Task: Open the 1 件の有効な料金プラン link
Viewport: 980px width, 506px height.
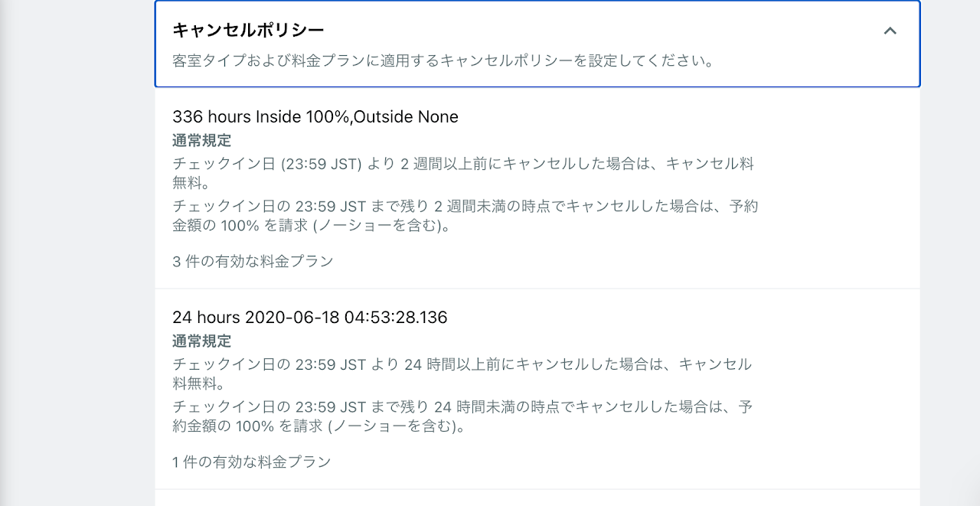Action: [x=252, y=462]
